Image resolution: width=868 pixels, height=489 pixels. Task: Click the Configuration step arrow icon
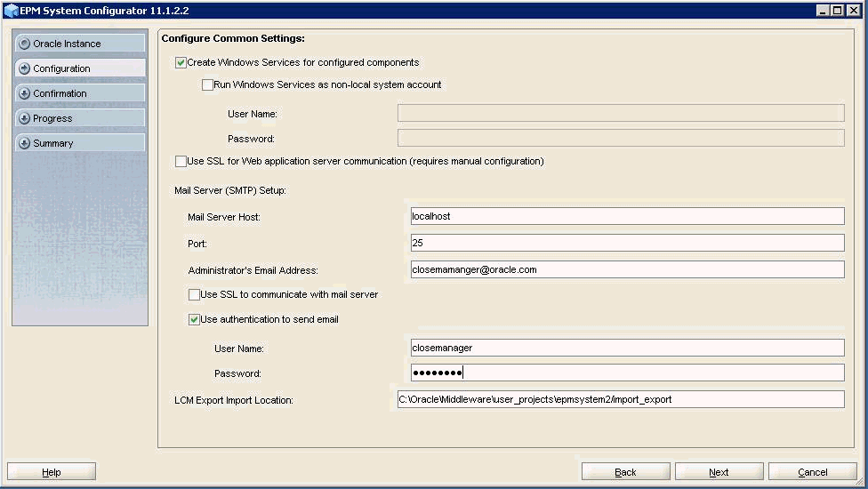pos(24,68)
